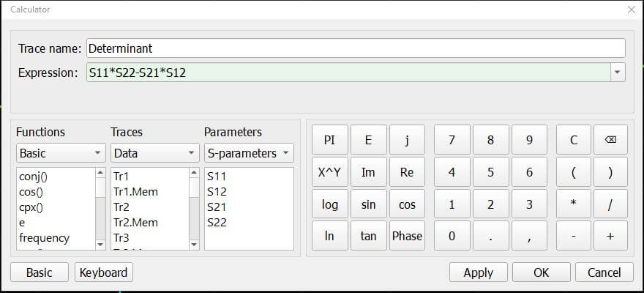Insert the Im function
644x293 pixels.
368,172
